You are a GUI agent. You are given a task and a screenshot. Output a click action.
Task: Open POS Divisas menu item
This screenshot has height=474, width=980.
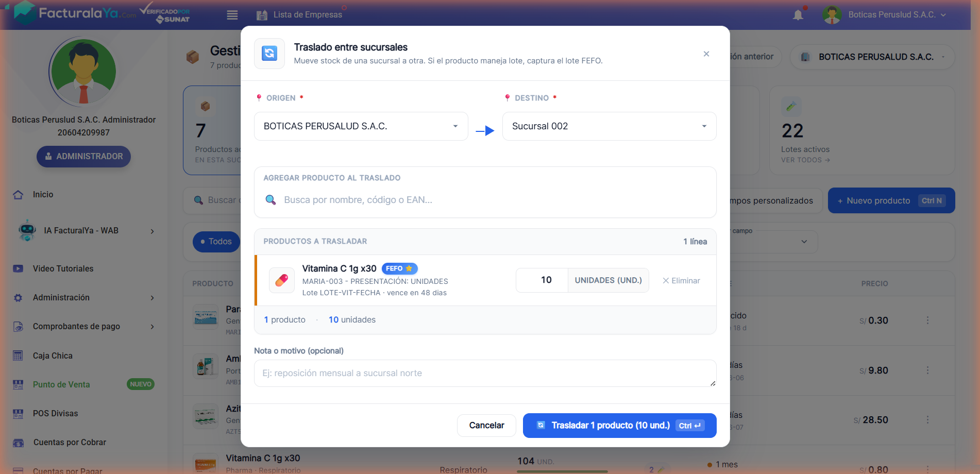[x=56, y=413]
